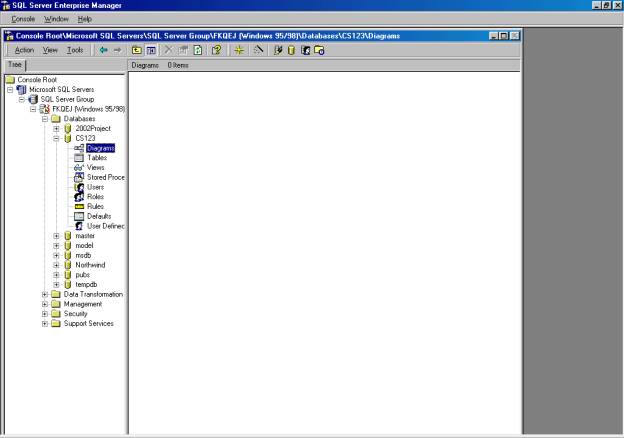Select the Roles node under CS123
Screen dimensions: 624x438
96,196
